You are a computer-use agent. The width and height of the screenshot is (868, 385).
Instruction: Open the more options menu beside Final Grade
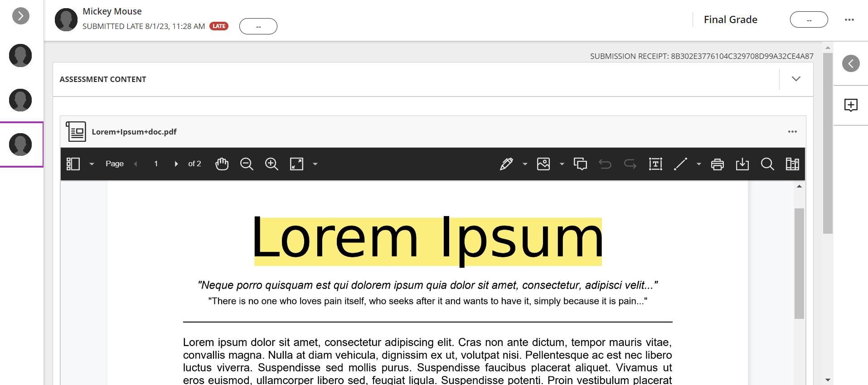(x=849, y=19)
